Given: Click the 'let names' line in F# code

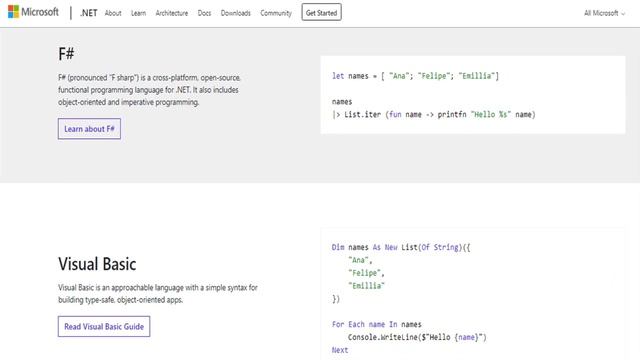Looking at the screenshot, I should tap(415, 76).
